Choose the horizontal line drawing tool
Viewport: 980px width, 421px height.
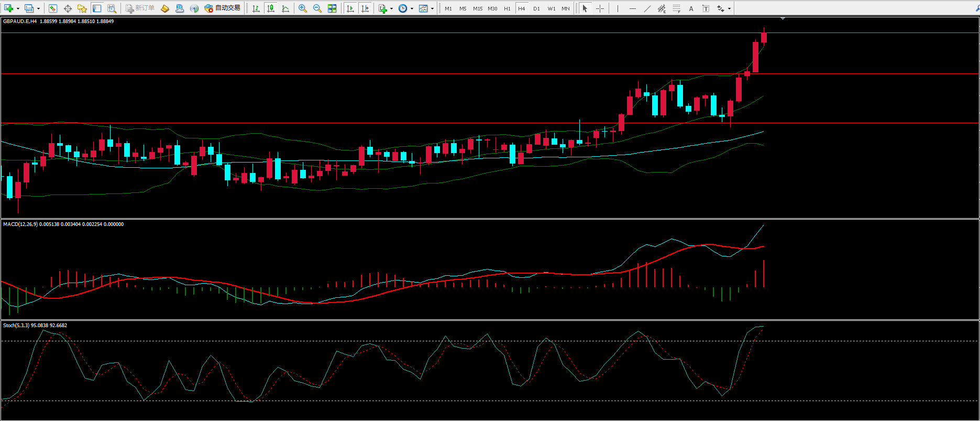click(633, 8)
